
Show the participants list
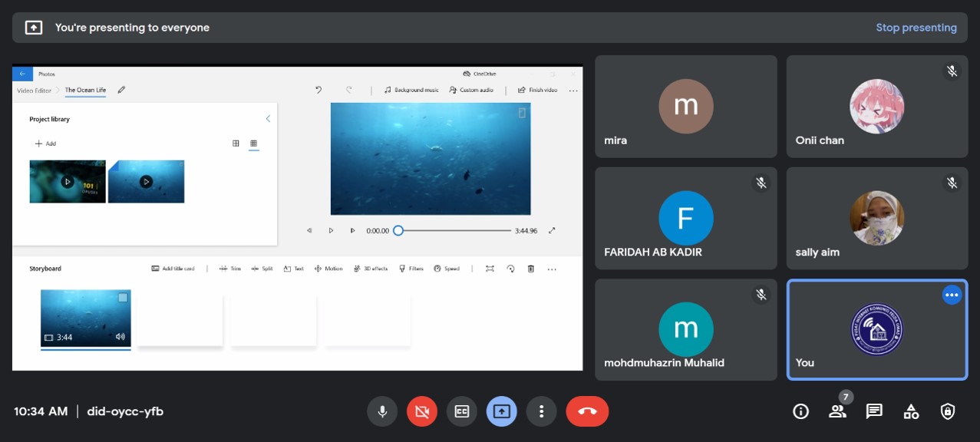837,411
